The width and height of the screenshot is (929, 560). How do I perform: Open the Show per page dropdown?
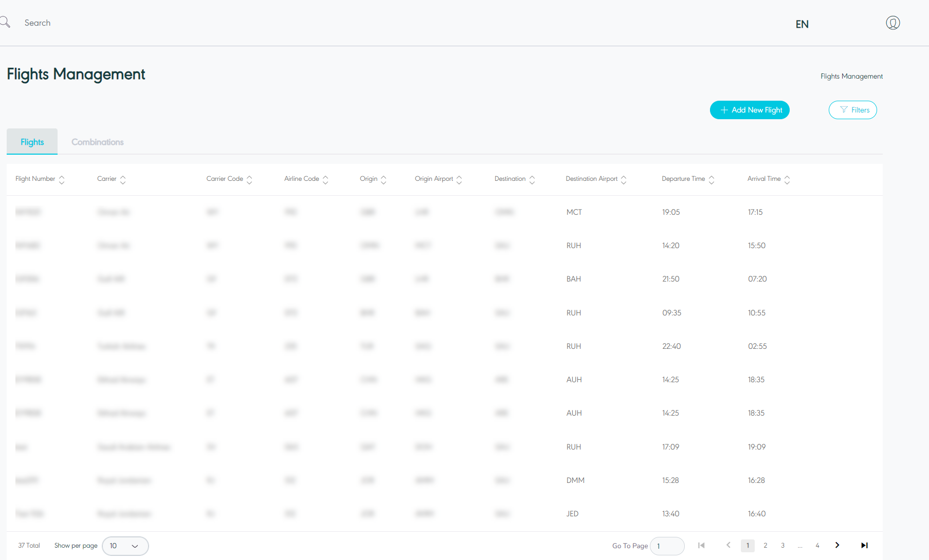[x=125, y=546]
